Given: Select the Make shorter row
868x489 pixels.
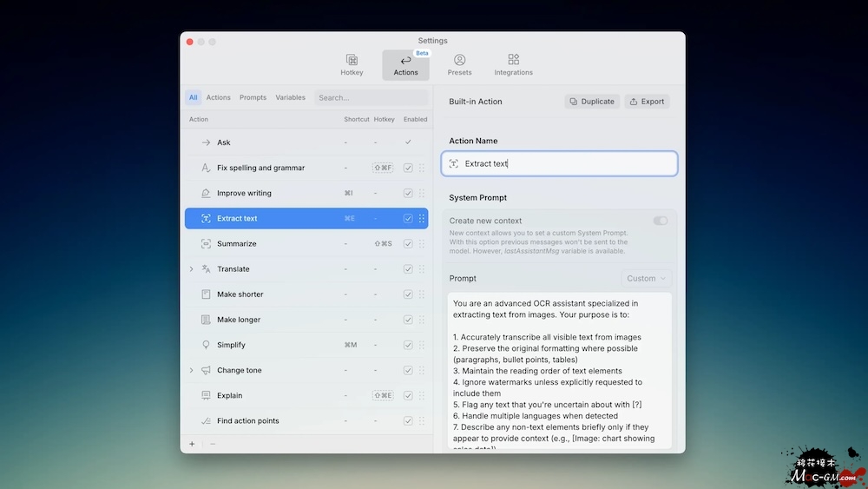Looking at the screenshot, I should (306, 294).
